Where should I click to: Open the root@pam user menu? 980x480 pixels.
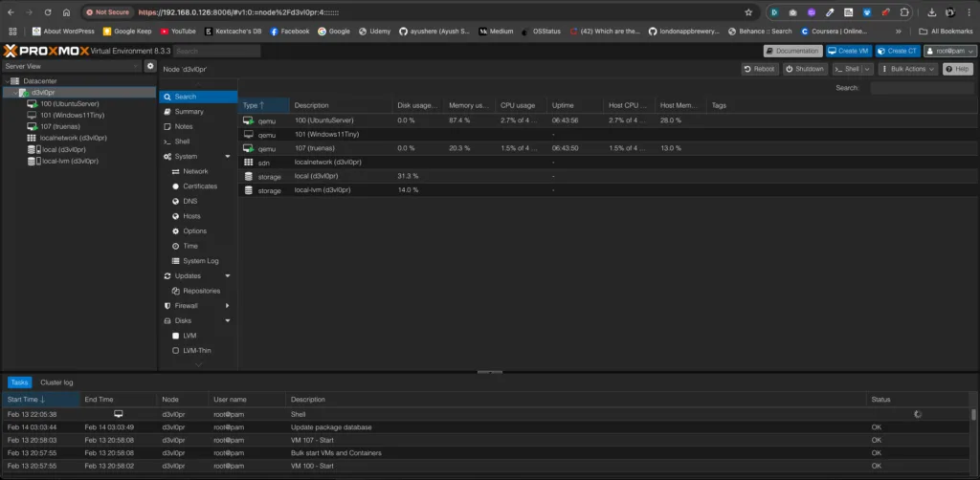(x=950, y=52)
